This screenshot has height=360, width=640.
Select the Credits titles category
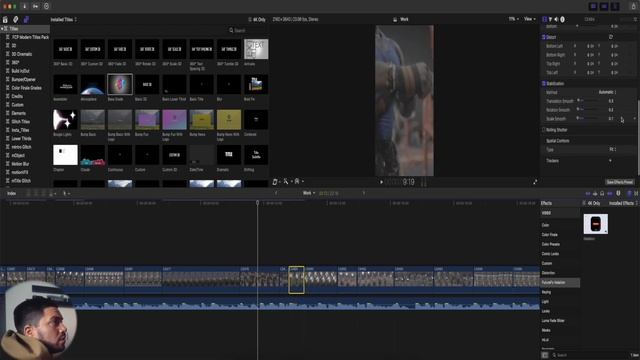[x=17, y=96]
